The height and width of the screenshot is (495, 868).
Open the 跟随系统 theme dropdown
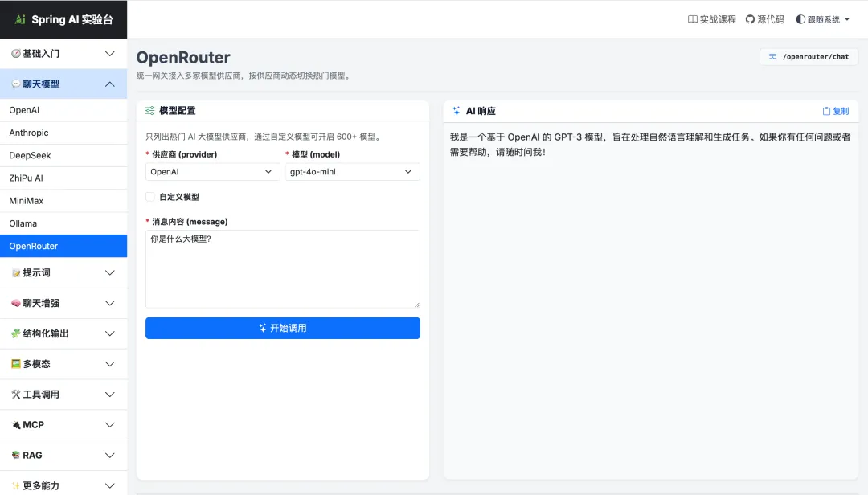click(x=823, y=19)
